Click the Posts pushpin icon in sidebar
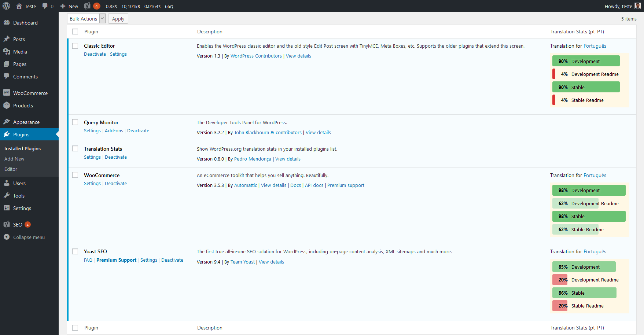The image size is (644, 335). (x=7, y=39)
